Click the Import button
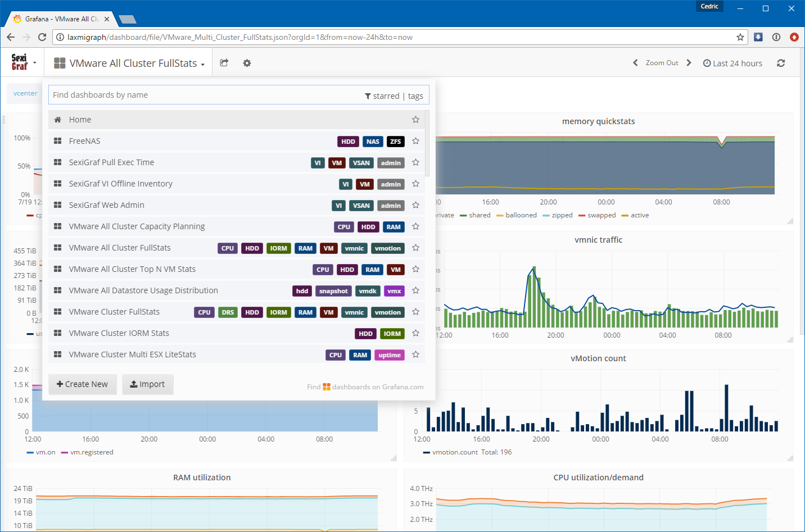 coord(147,384)
